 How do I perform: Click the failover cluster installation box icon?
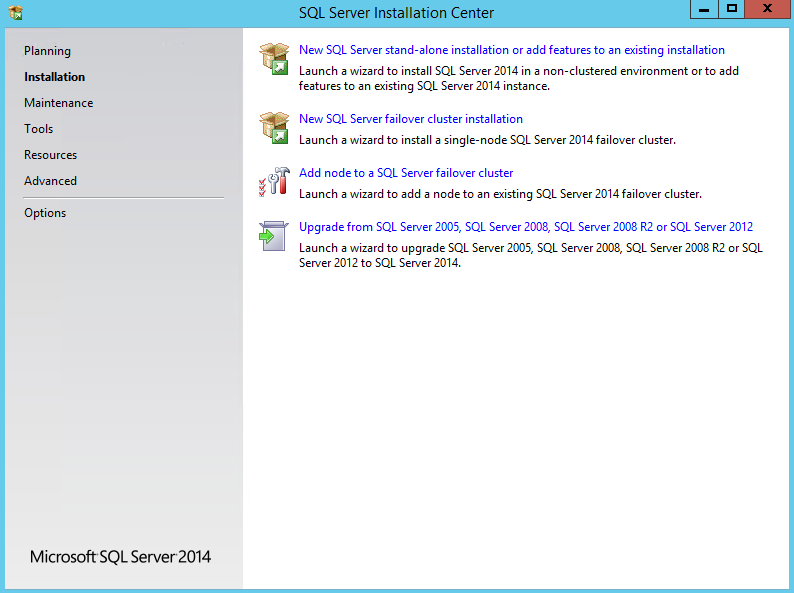(x=274, y=128)
